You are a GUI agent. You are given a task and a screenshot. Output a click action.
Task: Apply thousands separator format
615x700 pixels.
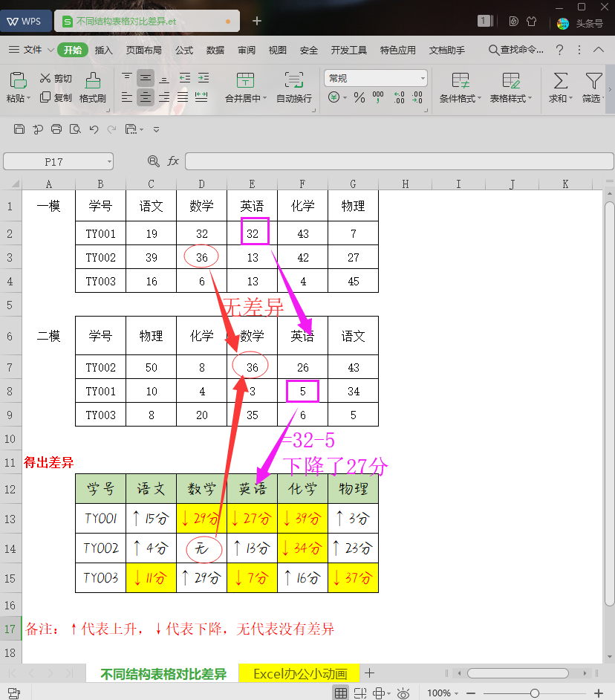[x=378, y=97]
